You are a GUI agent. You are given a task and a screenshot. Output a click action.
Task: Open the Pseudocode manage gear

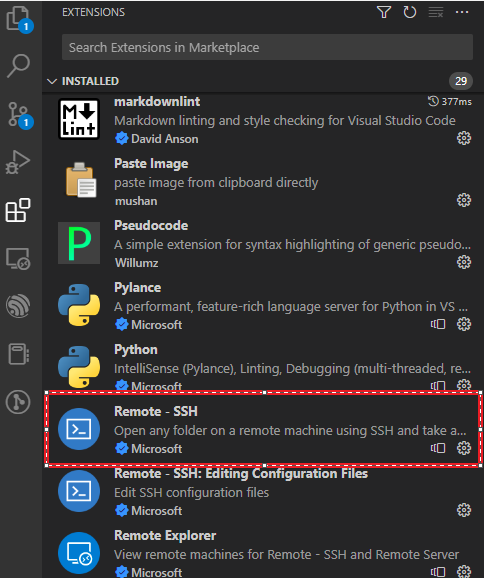(464, 262)
